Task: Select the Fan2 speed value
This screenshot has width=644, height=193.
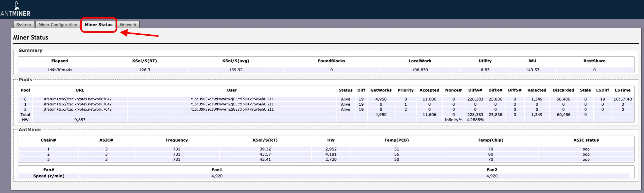Action: tap(492, 176)
